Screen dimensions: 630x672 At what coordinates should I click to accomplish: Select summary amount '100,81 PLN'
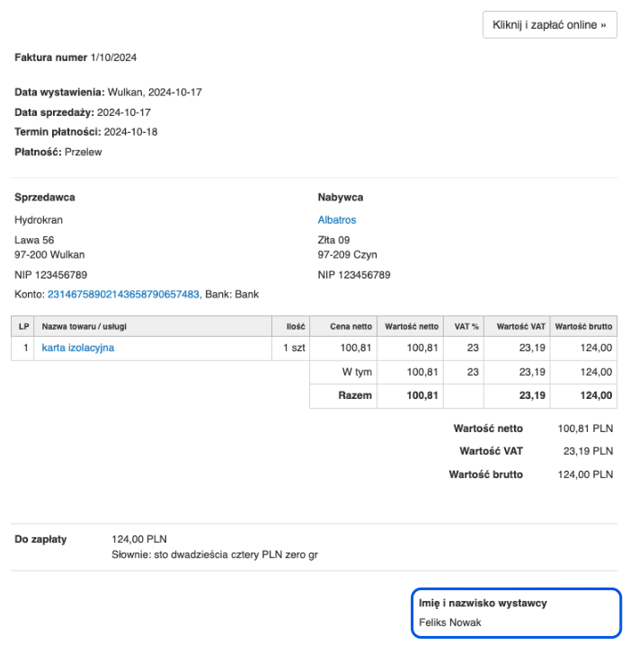pos(585,429)
